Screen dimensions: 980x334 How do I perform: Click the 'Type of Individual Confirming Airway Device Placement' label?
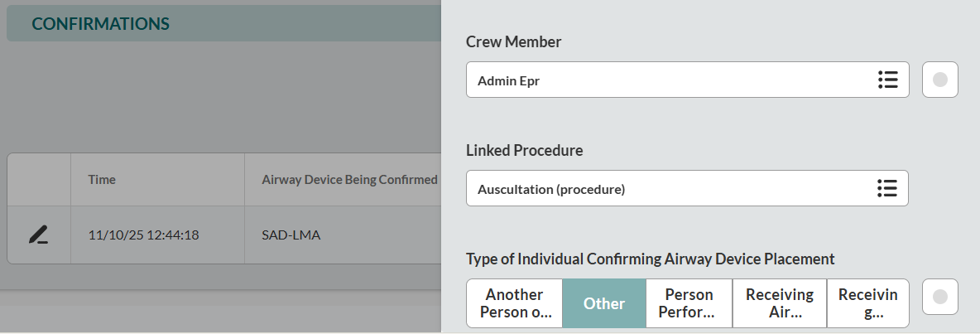point(650,259)
